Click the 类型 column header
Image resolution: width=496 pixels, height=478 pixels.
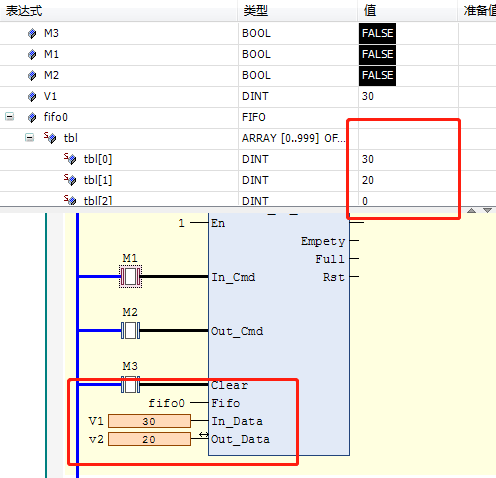click(298, 11)
